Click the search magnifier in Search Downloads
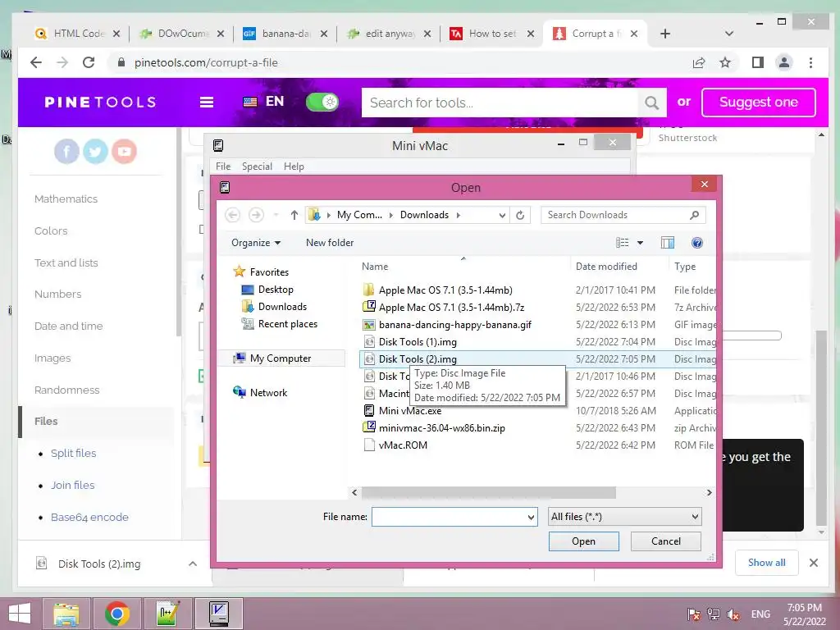Viewport: 840px width, 630px height. (x=694, y=216)
